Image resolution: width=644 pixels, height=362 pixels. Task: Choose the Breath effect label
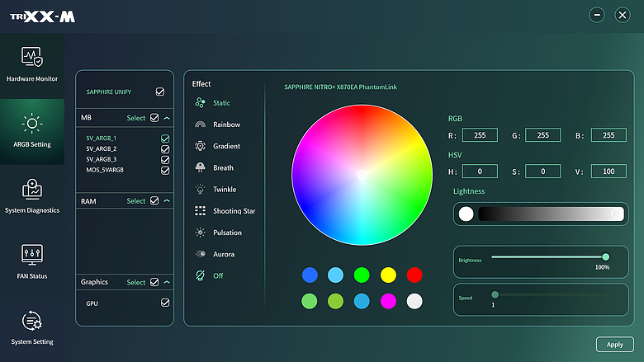point(223,167)
